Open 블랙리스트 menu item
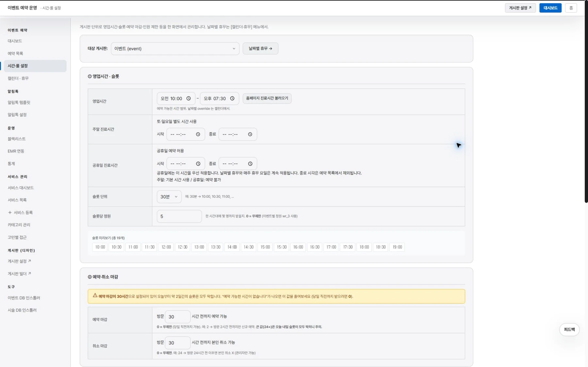 point(17,139)
